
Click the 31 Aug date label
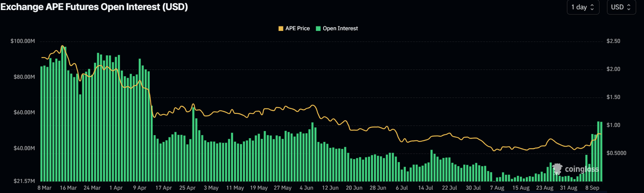[569, 188]
